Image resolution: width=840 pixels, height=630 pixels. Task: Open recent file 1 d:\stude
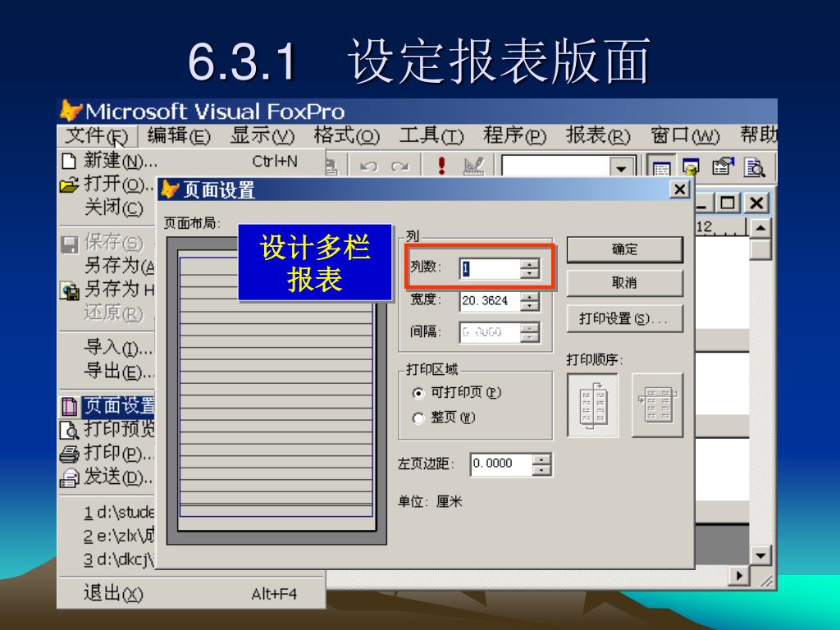[119, 513]
